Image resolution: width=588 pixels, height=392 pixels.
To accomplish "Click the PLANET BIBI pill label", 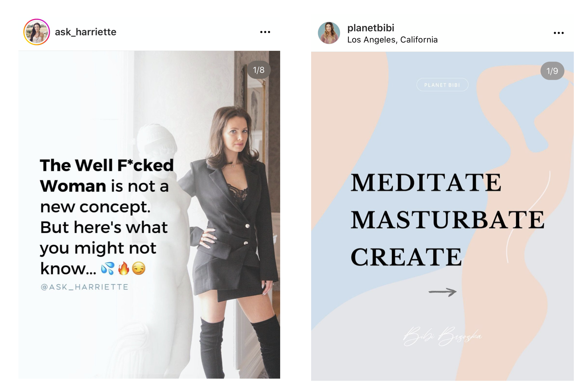I will click(442, 85).
